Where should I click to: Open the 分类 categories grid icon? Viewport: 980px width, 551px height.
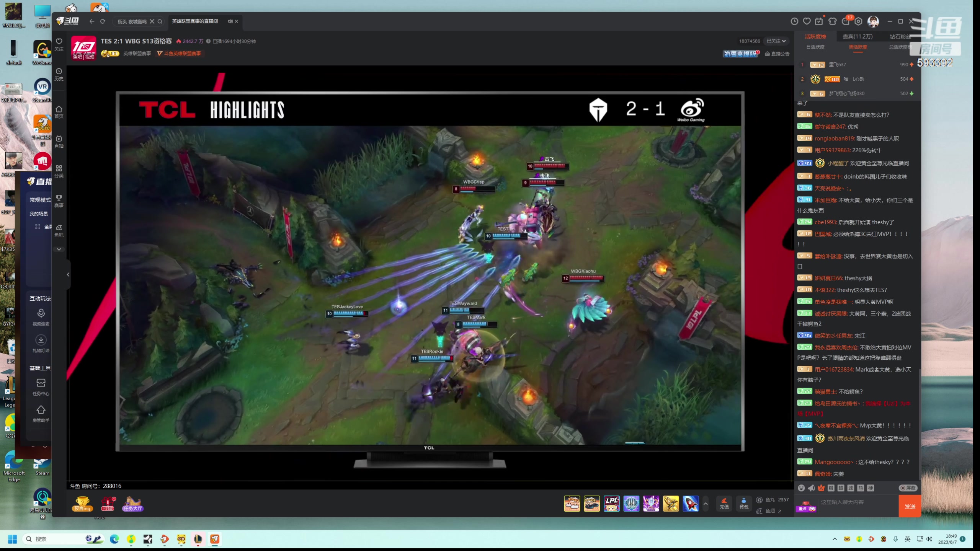tap(59, 171)
